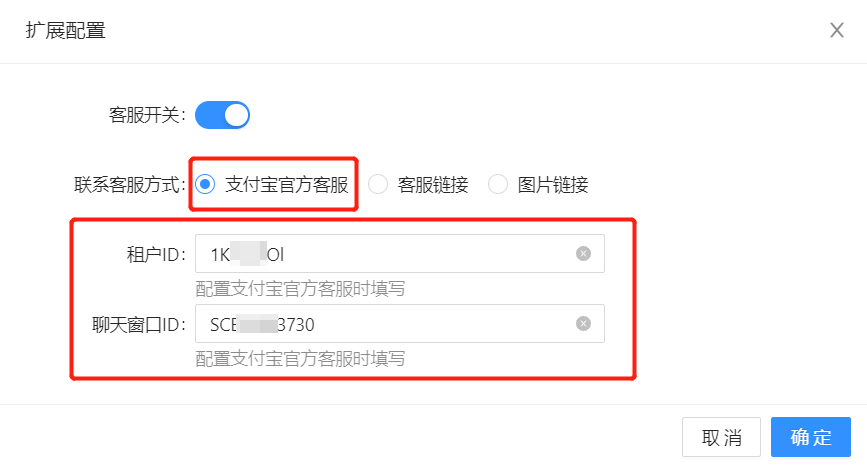The image size is (867, 467).
Task: Select the 支付宝官方客服 radio circle
Action: click(205, 184)
